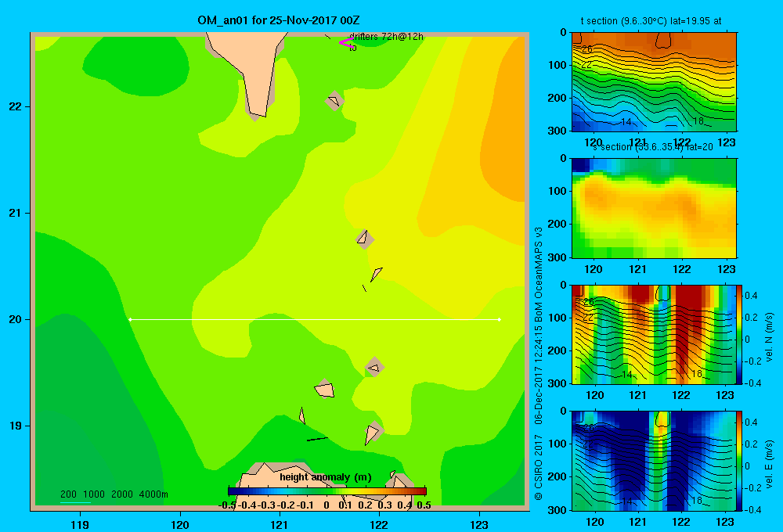Click the 'drifters 72h@12h' label
783x532 pixels.
386,37
